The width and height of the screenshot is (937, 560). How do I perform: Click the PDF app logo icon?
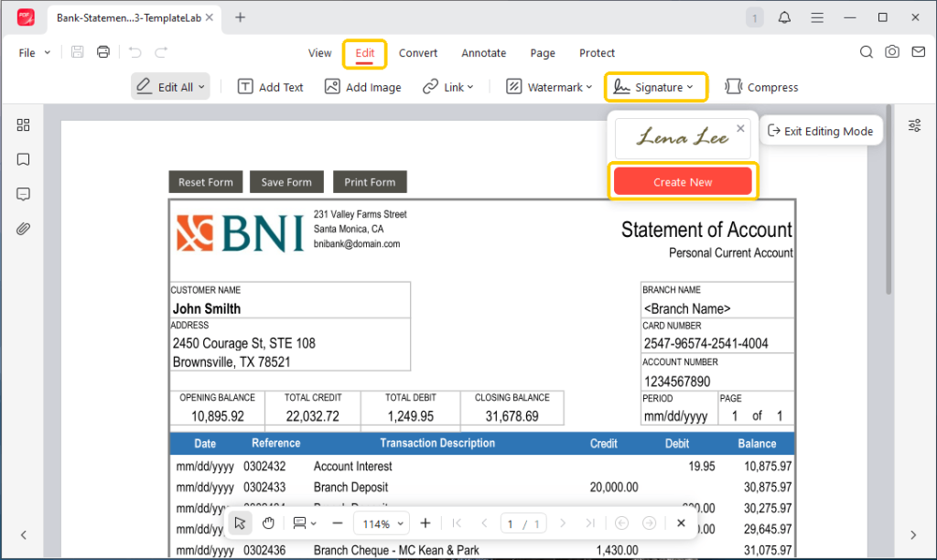tap(26, 17)
